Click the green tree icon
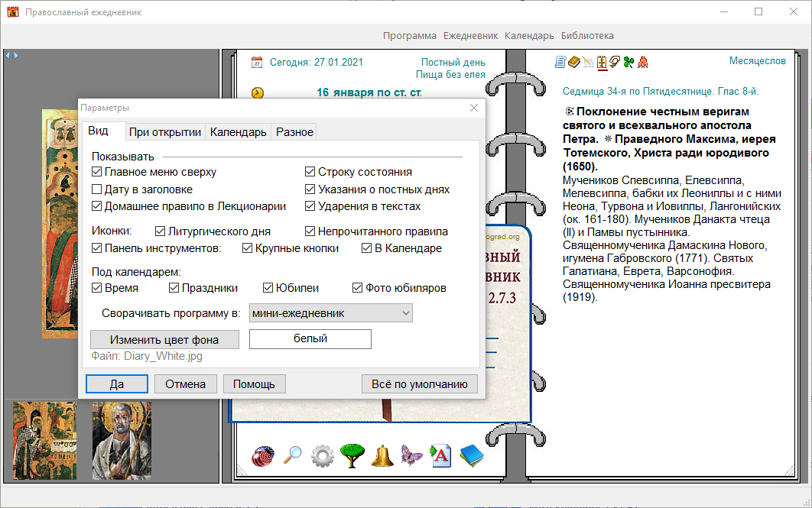Viewport: 812px width, 508px height. tap(352, 456)
